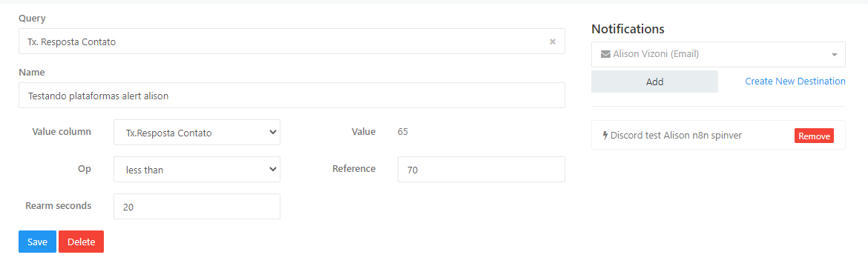This screenshot has height=269, width=868.
Task: Open the Create New Destination link
Action: tap(795, 82)
